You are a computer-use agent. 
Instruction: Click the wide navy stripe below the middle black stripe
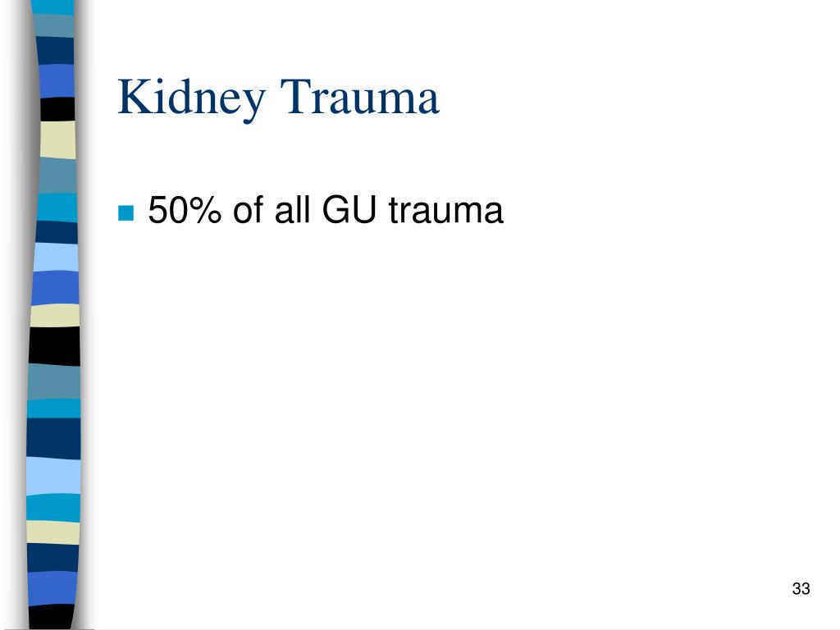tap(53, 438)
